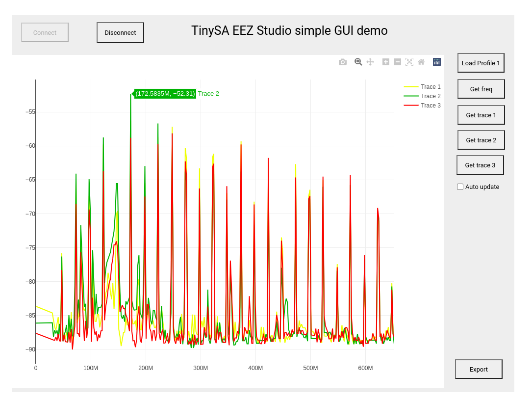Viewport: 532px width, 402px height.
Task: Activate the pan tool on the chart
Action: [370, 62]
